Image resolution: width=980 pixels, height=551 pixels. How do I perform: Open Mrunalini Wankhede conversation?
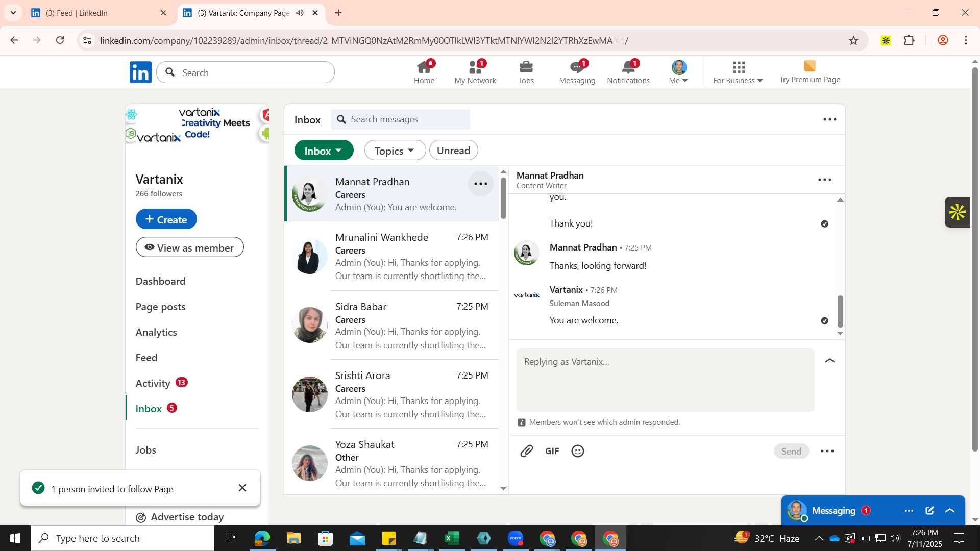(x=392, y=256)
